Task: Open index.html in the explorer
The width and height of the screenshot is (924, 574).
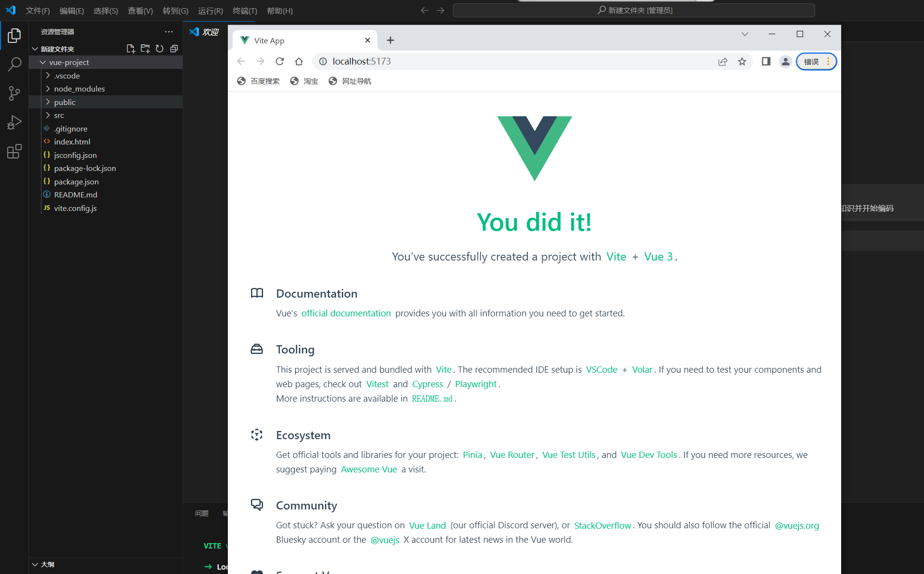Action: coord(106,142)
